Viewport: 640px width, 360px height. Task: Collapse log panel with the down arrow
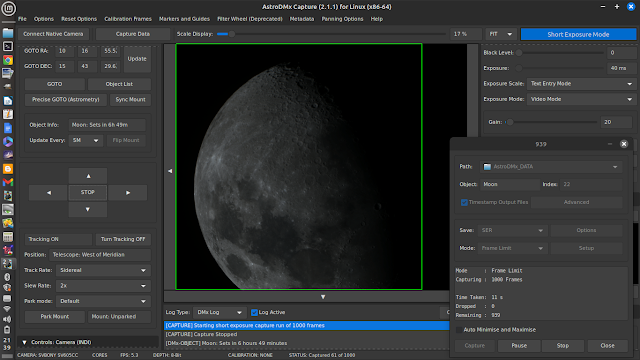click(x=322, y=297)
